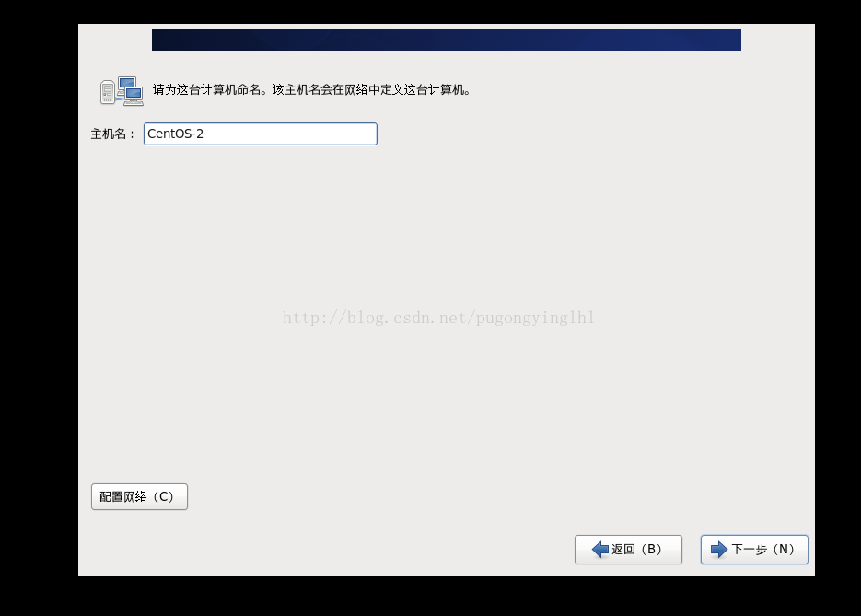Proceed with the 下一步 (N) button
This screenshot has height=616, width=861.
(754, 550)
